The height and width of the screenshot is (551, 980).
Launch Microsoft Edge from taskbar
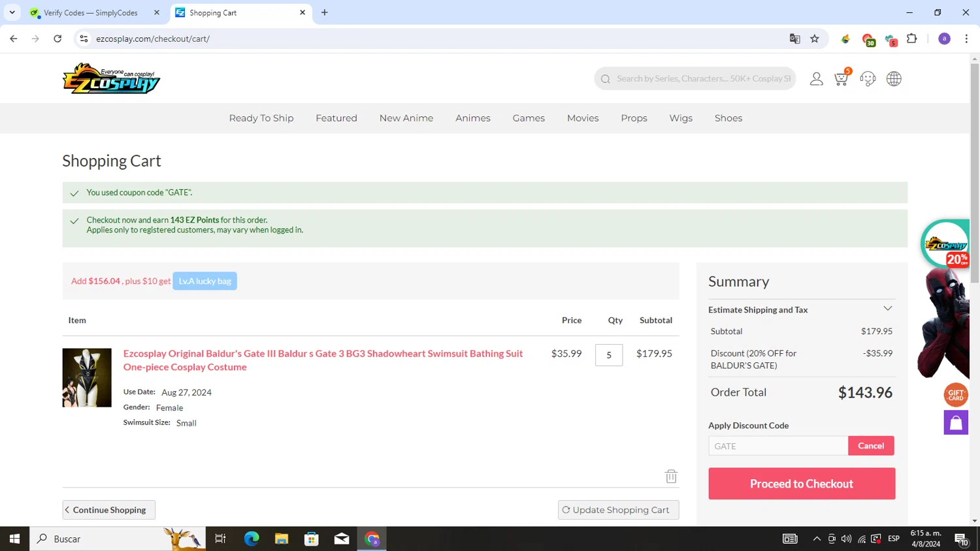click(252, 539)
